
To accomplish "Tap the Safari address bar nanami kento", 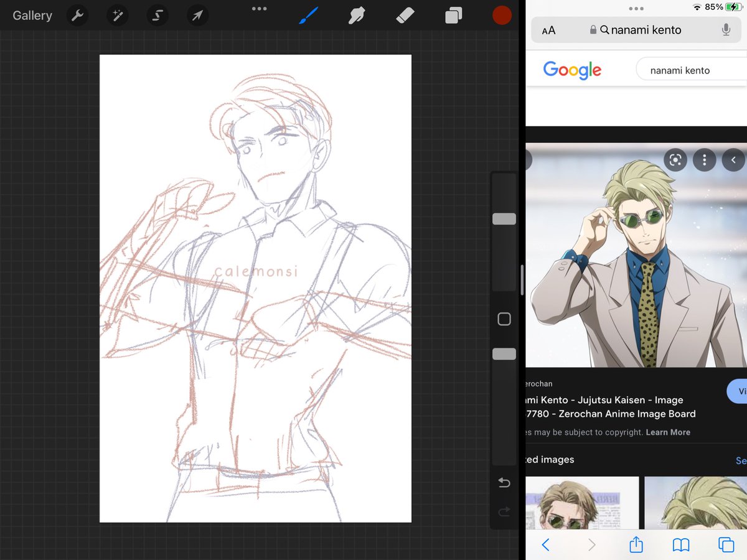I will (636, 30).
